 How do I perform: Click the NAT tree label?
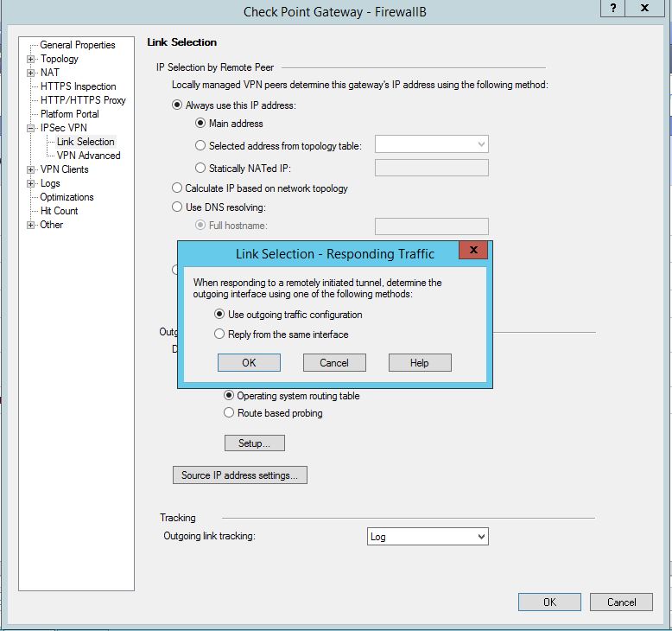tap(50, 73)
